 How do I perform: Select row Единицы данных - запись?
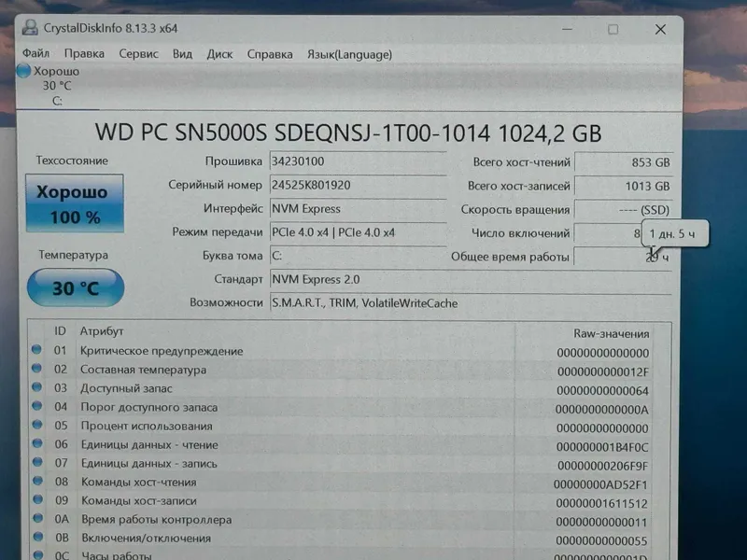click(x=340, y=464)
